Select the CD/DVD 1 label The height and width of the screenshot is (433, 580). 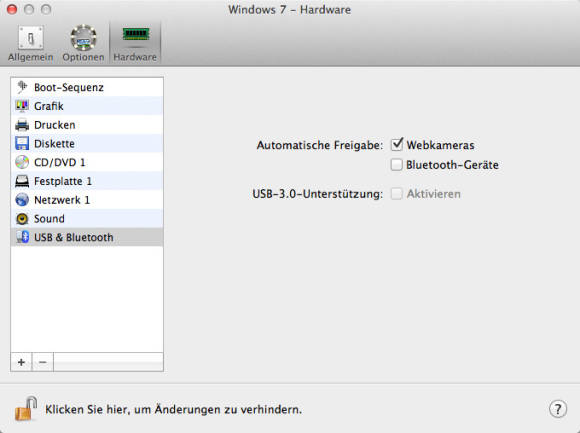pyautogui.click(x=60, y=162)
